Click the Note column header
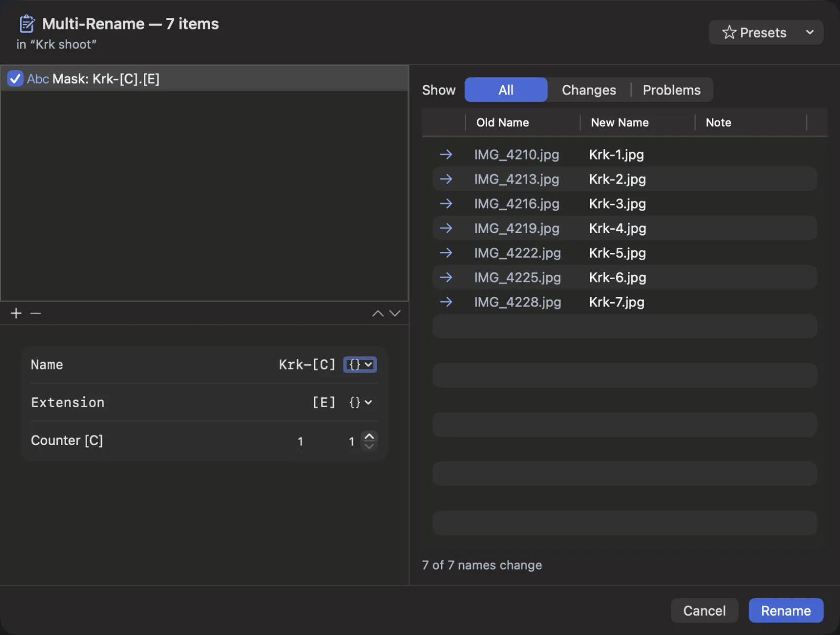The height and width of the screenshot is (635, 840). pyautogui.click(x=751, y=122)
